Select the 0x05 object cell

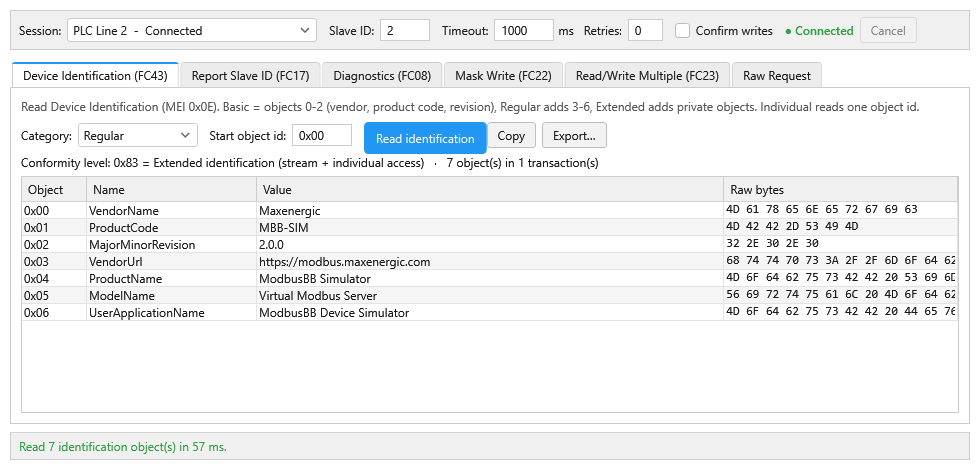click(x=54, y=295)
